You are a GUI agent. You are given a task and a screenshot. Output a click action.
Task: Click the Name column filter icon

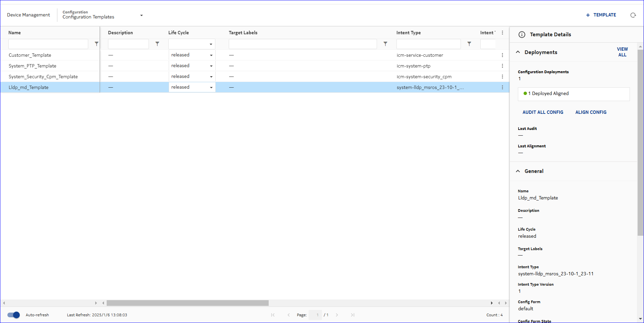(97, 44)
